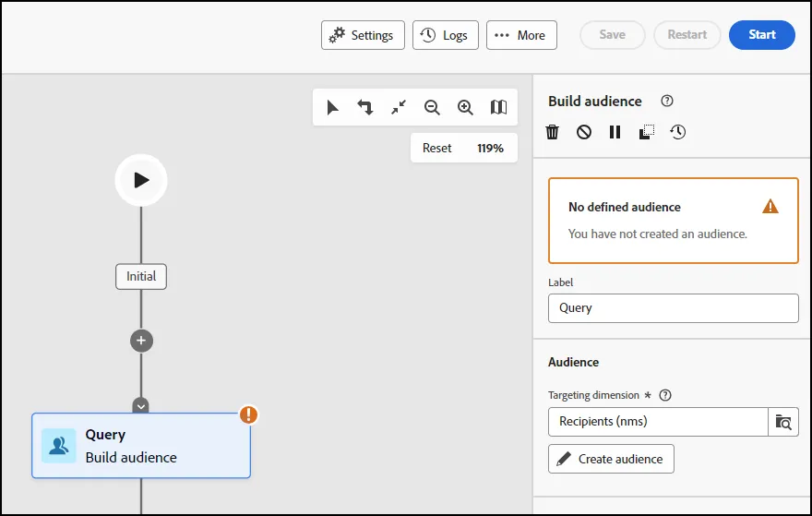This screenshot has height=516, width=812.
Task: Click the No defined audience warning triangle
Action: click(770, 207)
